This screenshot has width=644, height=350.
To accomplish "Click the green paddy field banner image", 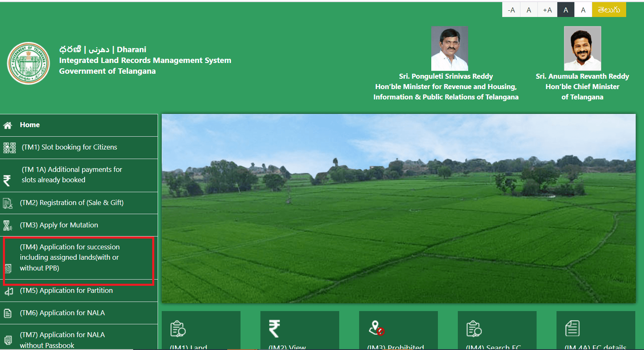I will [398, 208].
